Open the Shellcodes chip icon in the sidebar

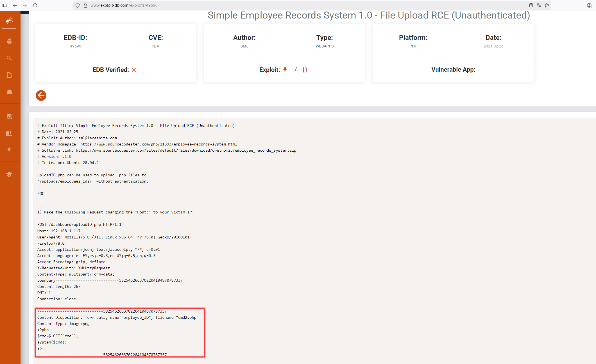click(x=9, y=92)
